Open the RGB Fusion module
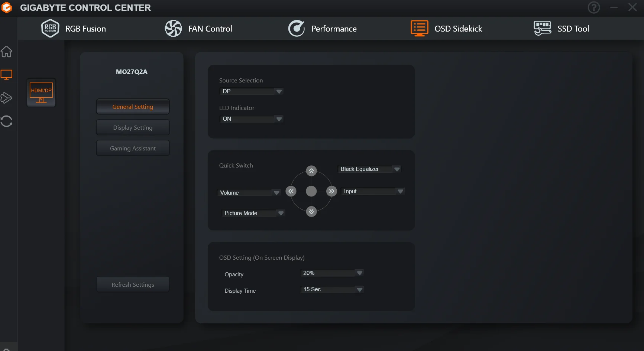 pos(74,29)
